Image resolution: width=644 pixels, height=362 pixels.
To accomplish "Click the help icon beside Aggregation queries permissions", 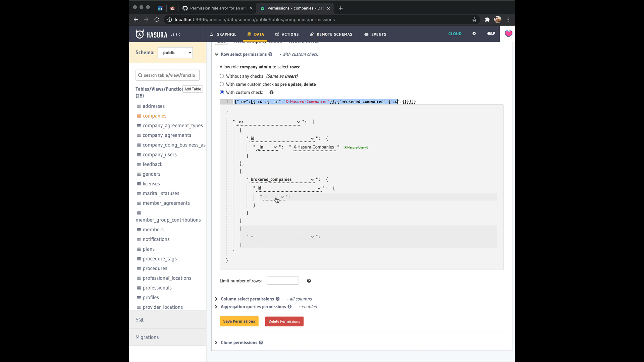I will (290, 307).
